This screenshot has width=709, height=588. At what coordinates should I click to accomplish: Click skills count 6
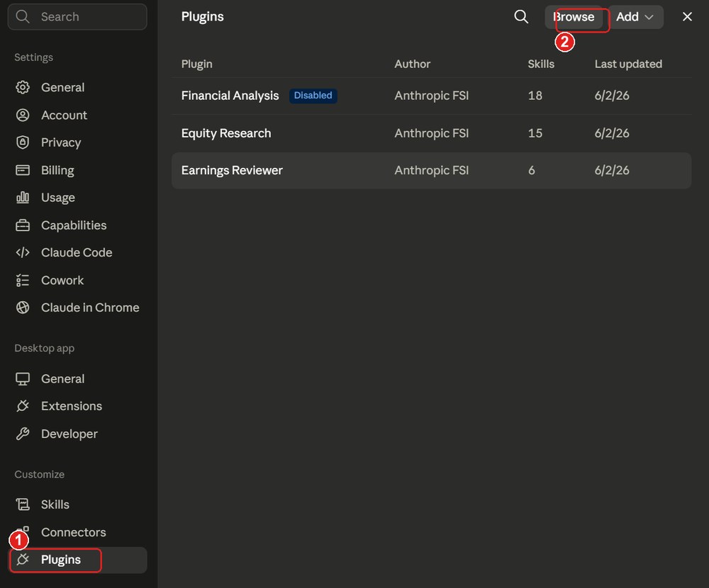tap(531, 171)
